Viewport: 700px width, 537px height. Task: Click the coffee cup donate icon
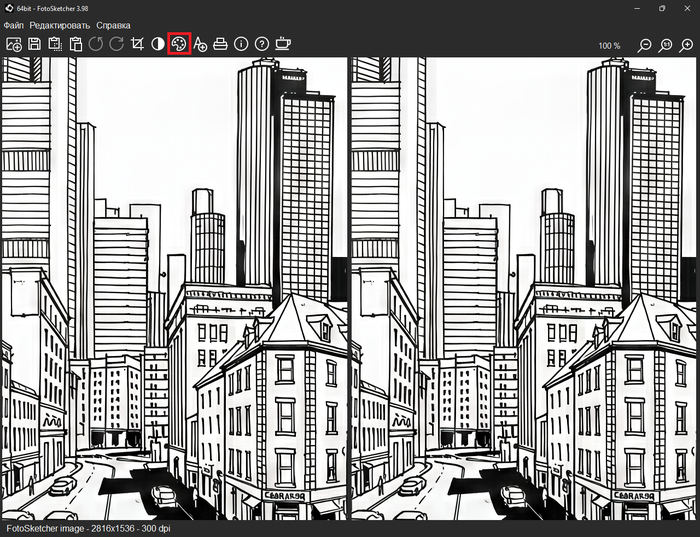[283, 44]
